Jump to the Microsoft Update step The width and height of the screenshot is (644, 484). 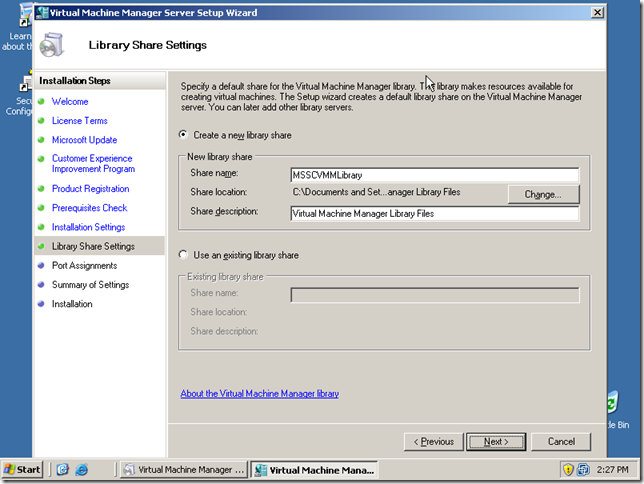pos(85,140)
